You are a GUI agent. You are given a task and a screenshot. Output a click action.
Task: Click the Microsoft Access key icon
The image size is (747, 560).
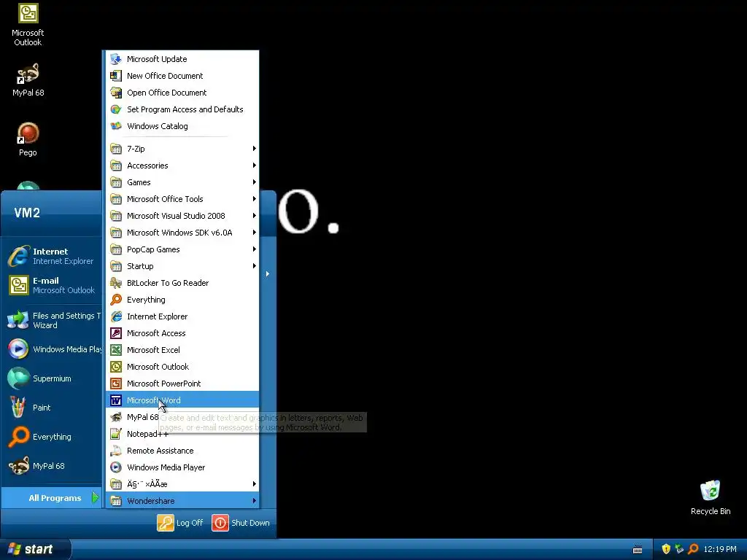point(116,332)
